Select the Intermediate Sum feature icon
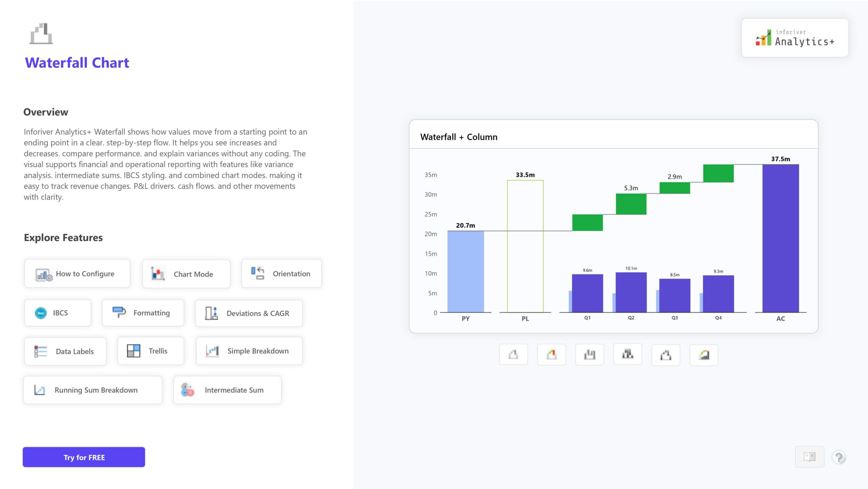The width and height of the screenshot is (868, 489). [187, 390]
